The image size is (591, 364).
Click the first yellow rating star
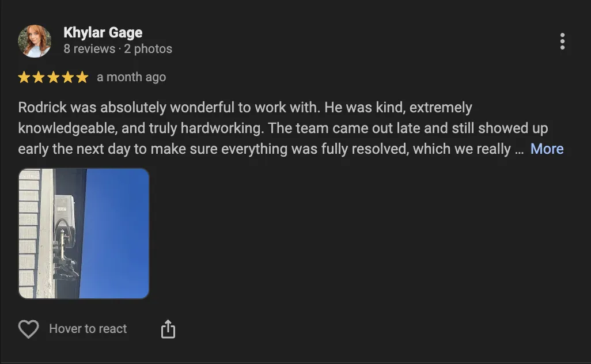(x=24, y=77)
